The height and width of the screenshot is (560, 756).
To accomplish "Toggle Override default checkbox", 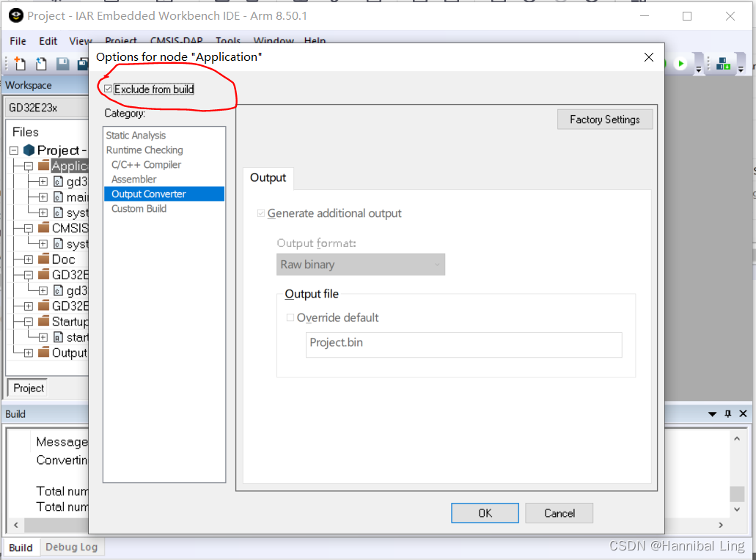I will pyautogui.click(x=290, y=317).
